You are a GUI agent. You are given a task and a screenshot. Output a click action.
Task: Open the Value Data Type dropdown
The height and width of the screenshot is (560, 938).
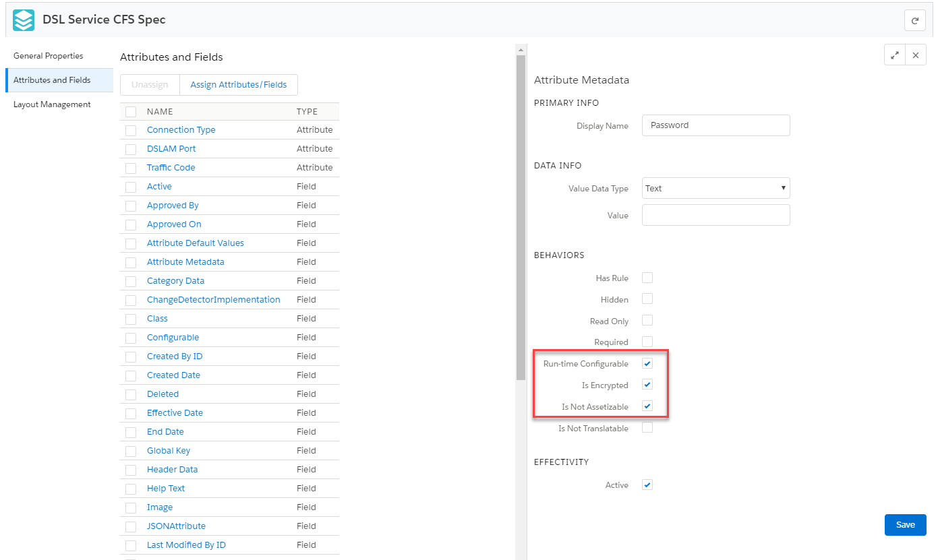coord(715,188)
